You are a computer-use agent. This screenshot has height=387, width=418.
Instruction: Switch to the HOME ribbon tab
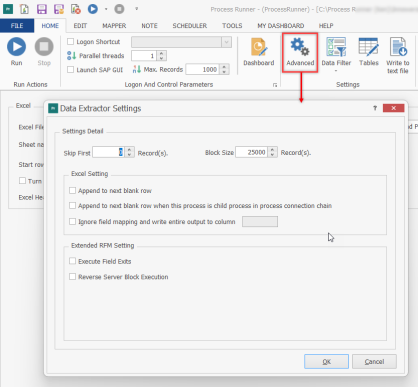[50, 26]
